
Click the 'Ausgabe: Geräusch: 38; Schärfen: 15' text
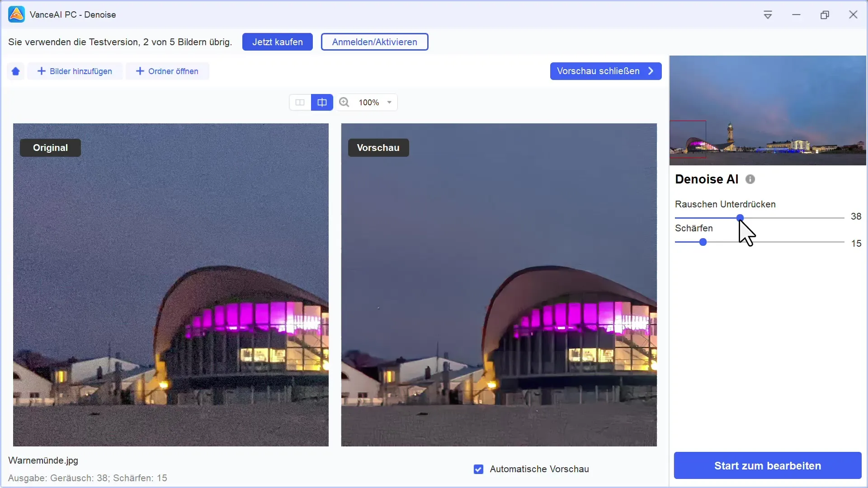click(x=88, y=478)
